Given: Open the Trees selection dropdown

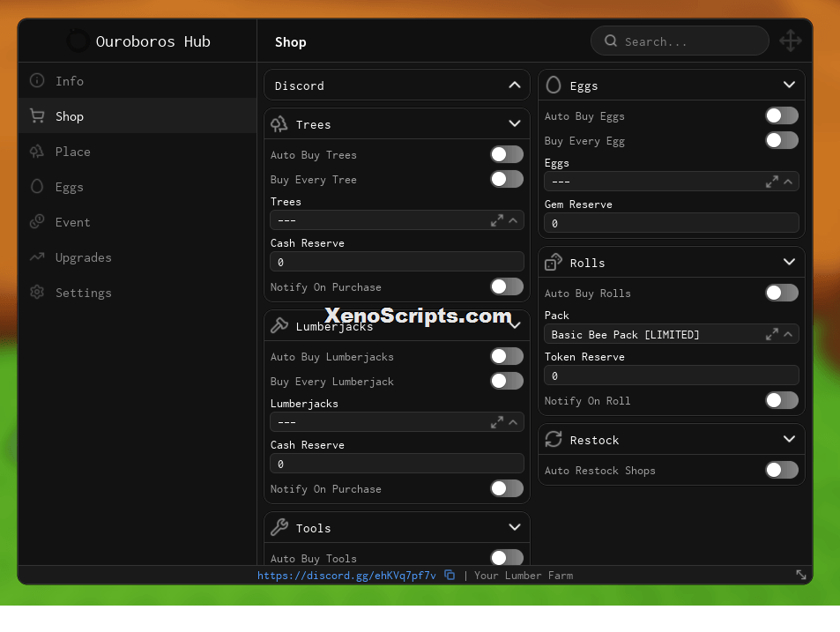Looking at the screenshot, I should pos(397,220).
